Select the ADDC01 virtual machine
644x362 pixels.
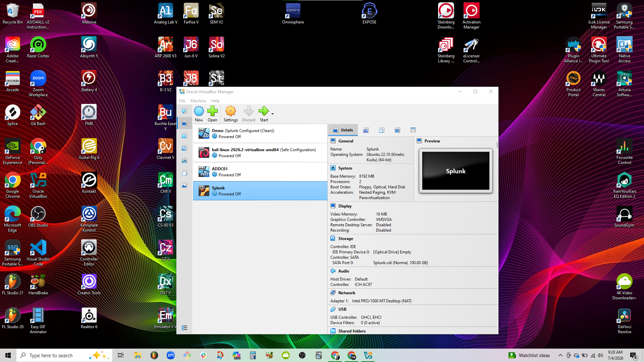tap(260, 172)
